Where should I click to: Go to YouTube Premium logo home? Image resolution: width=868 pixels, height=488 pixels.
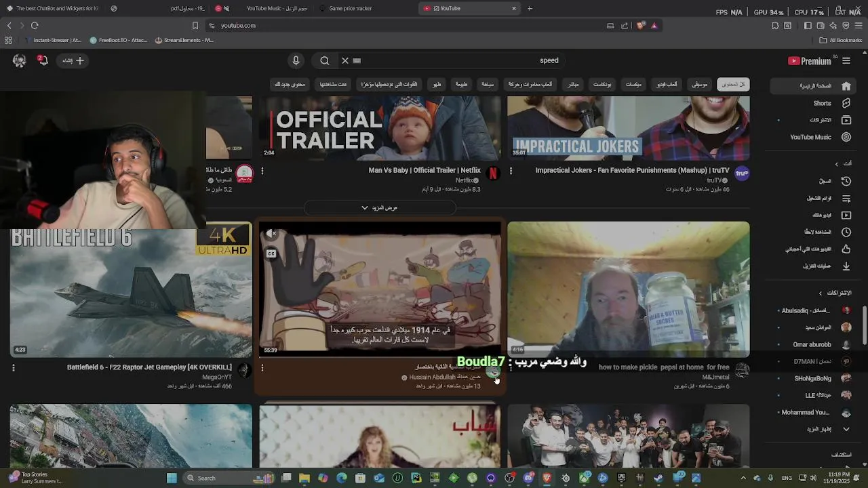809,60
